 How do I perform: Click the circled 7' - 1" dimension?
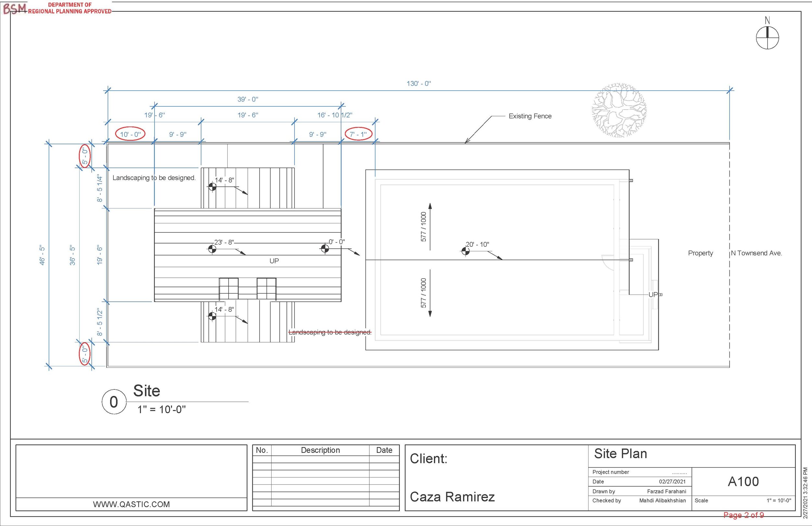pyautogui.click(x=358, y=134)
